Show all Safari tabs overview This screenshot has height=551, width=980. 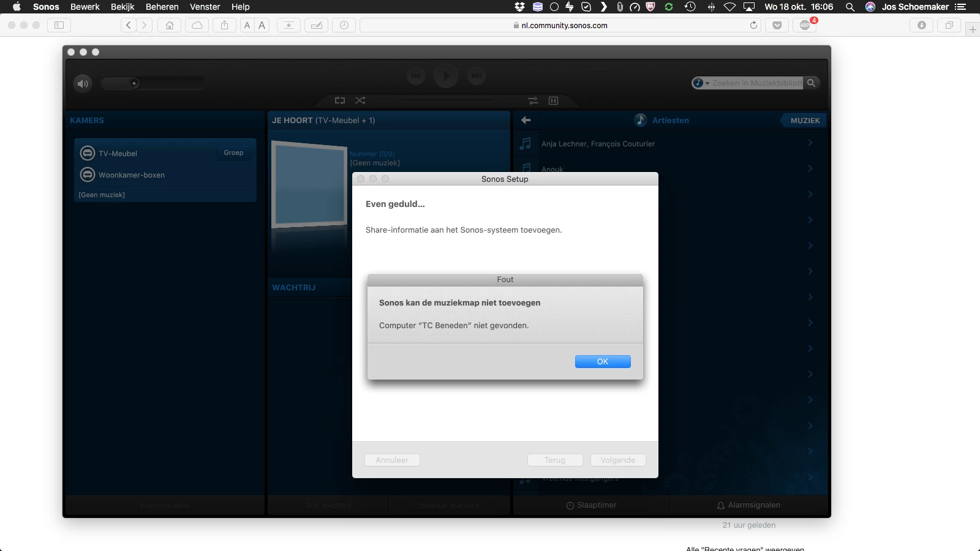pos(949,25)
